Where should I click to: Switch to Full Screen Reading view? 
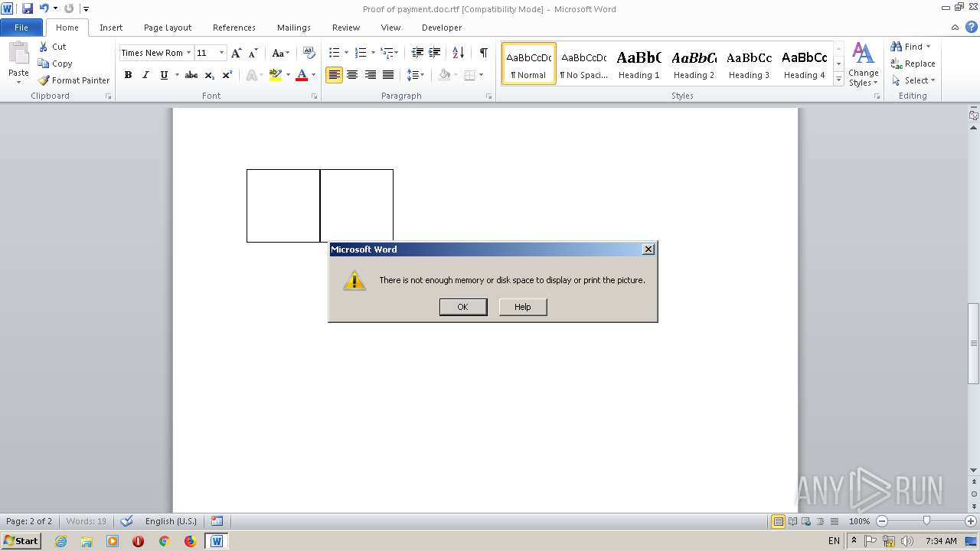pyautogui.click(x=792, y=521)
